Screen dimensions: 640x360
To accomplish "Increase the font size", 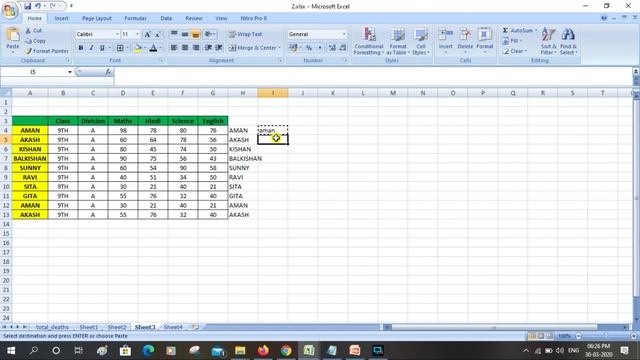I will click(147, 35).
